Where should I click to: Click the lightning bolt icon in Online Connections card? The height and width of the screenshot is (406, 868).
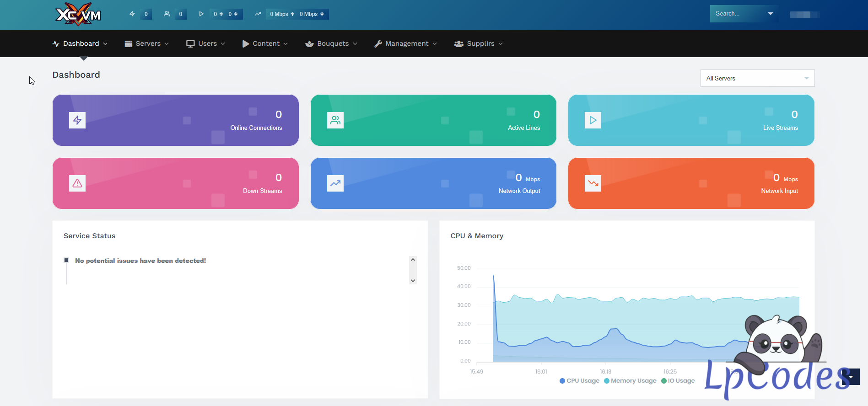pyautogui.click(x=77, y=120)
